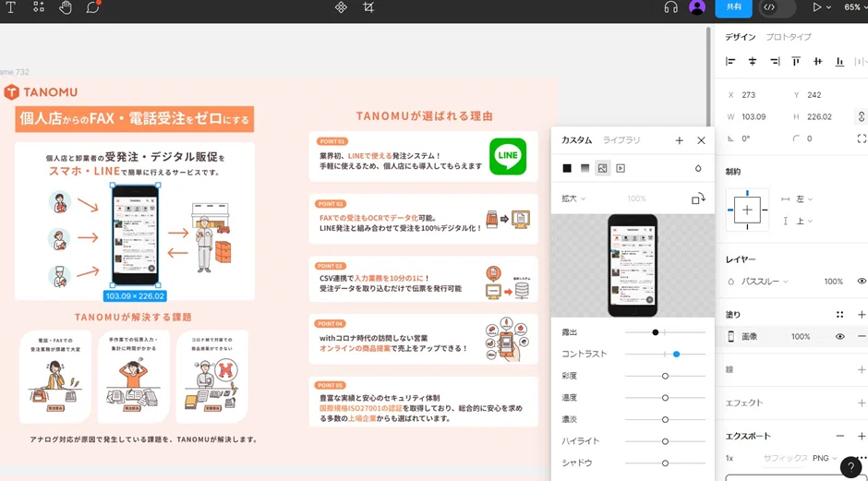This screenshot has width=868, height=481.
Task: Open パススルー blend mode dropdown
Action: (x=765, y=282)
